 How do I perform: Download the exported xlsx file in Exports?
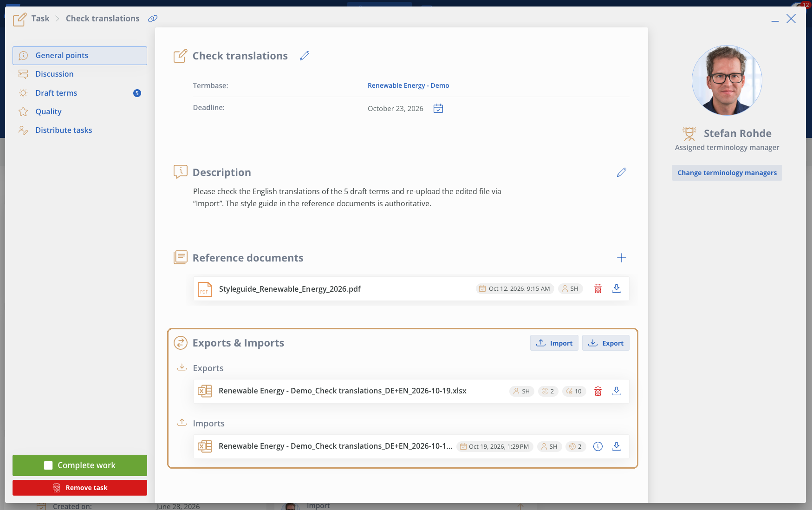pos(617,391)
